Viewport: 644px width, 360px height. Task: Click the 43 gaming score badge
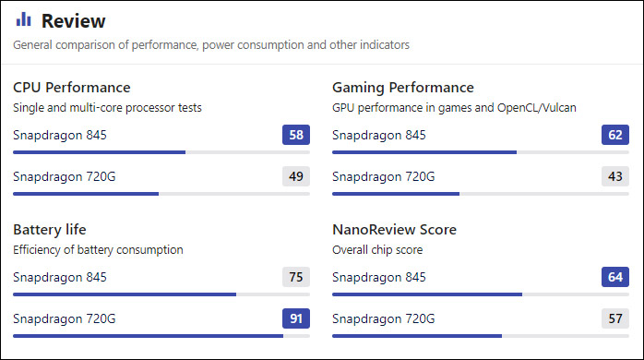coord(615,176)
